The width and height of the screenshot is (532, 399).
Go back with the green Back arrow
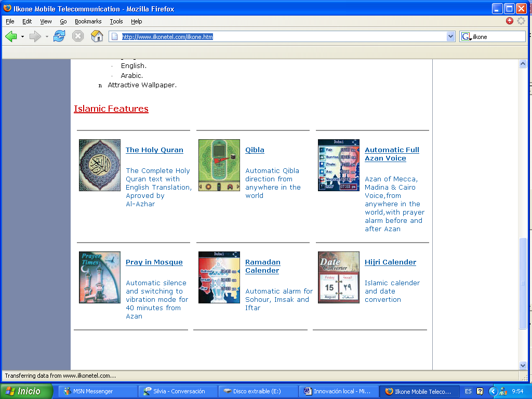[x=11, y=36]
